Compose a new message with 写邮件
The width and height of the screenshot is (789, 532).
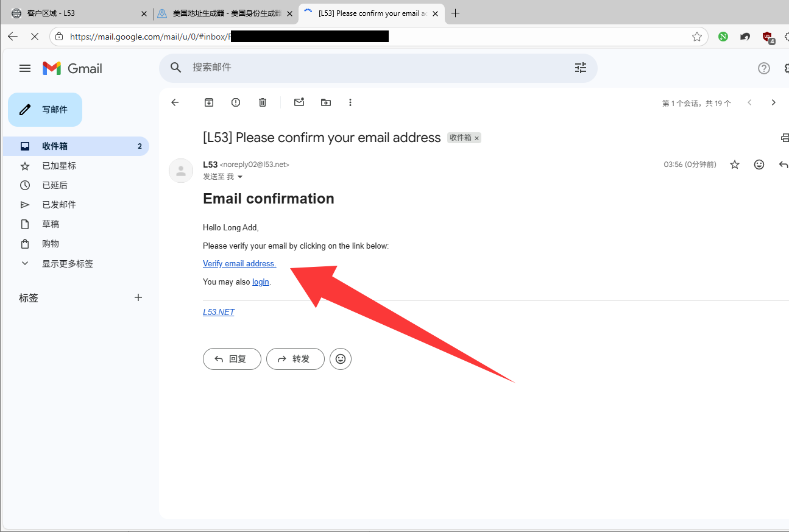point(45,110)
